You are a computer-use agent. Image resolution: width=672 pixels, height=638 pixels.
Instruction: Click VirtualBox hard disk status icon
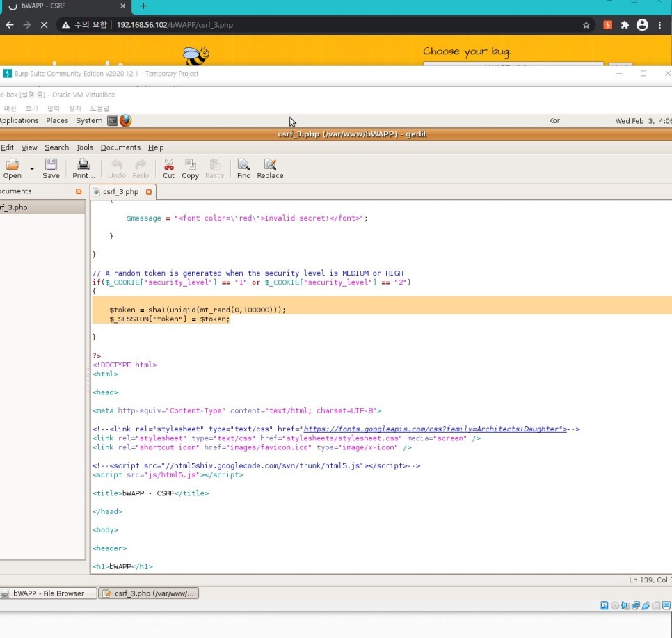tap(605, 605)
